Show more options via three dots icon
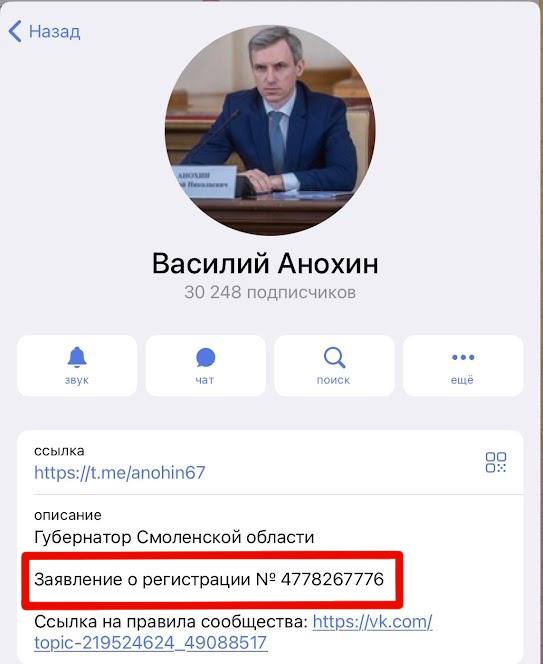543x664 pixels. (x=463, y=357)
